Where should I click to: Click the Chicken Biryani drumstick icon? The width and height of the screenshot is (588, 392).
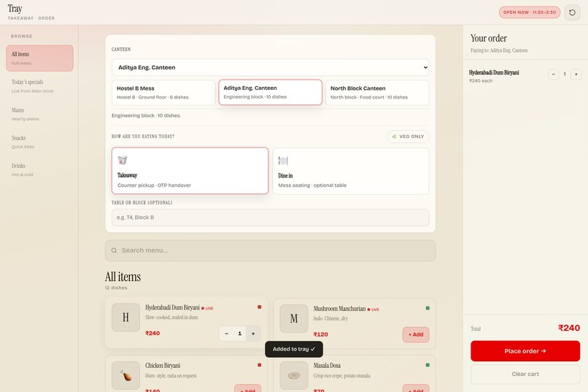tap(125, 375)
